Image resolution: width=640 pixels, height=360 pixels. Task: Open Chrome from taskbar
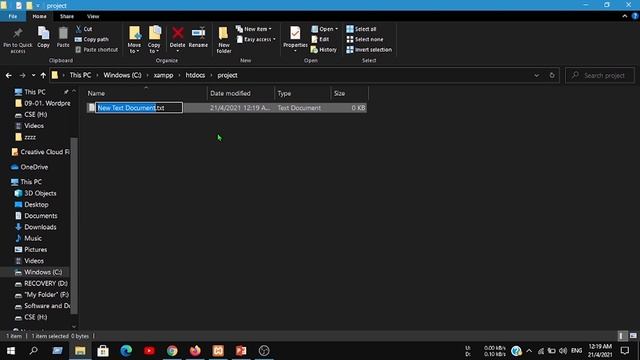click(x=172, y=351)
